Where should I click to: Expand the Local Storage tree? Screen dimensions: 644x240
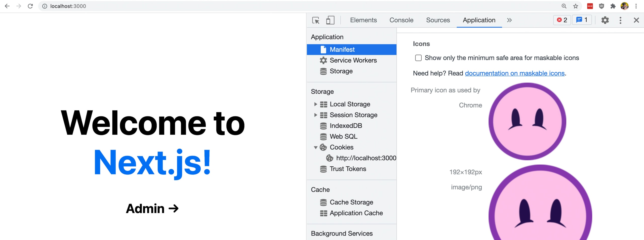(315, 104)
